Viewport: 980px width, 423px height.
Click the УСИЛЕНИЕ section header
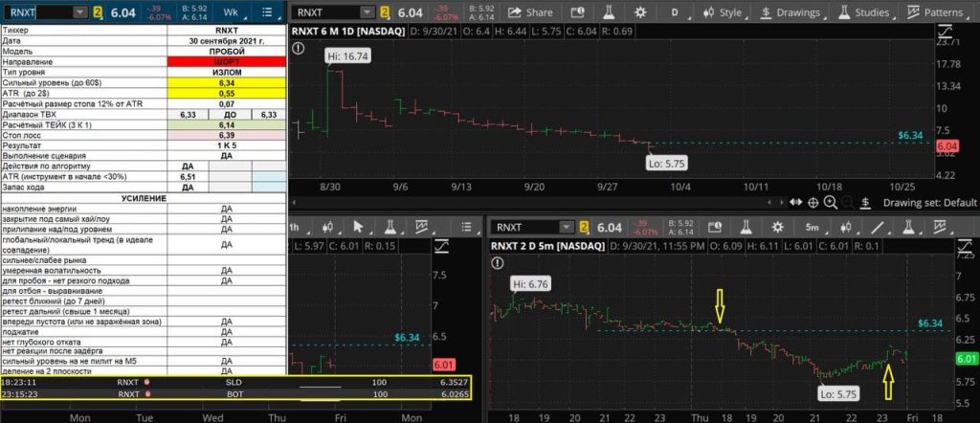(x=144, y=198)
